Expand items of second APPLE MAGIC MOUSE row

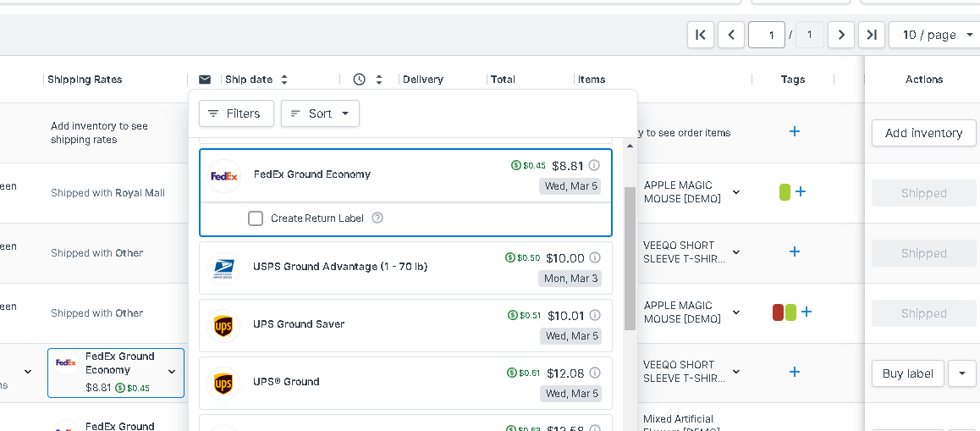pyautogui.click(x=736, y=312)
